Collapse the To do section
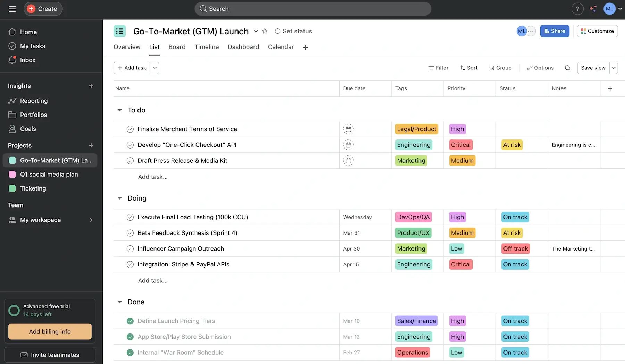The width and height of the screenshot is (625, 364). pyautogui.click(x=119, y=110)
